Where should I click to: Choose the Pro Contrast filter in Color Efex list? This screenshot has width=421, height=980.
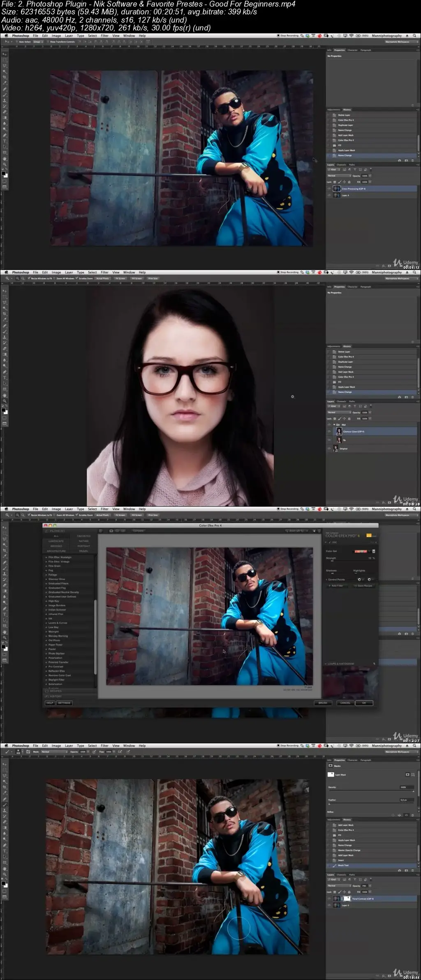tap(56, 666)
